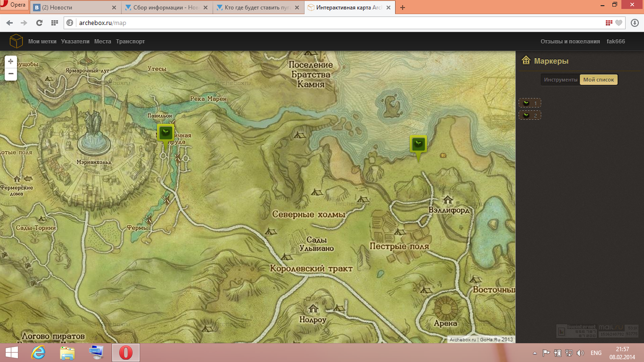Image resolution: width=644 pixels, height=362 pixels.
Task: Click the house icon above Нолроу
Action: tap(314, 309)
